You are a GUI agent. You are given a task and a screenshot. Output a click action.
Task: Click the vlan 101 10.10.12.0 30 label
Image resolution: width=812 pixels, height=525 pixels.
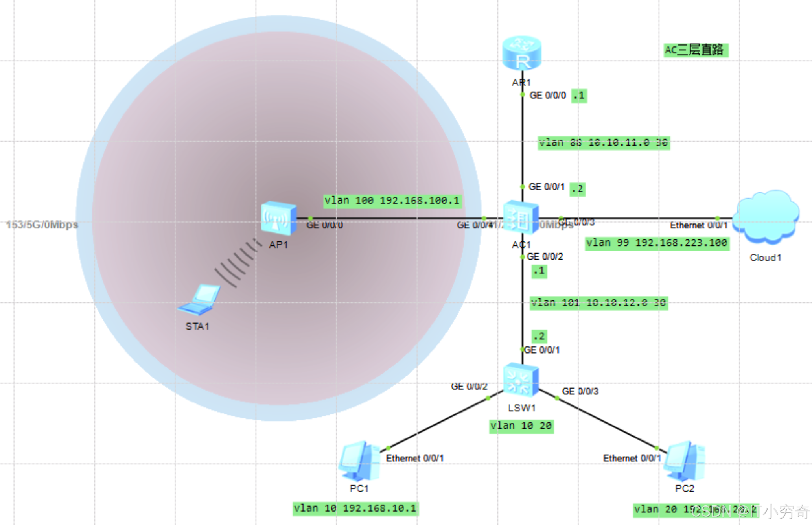pos(598,303)
